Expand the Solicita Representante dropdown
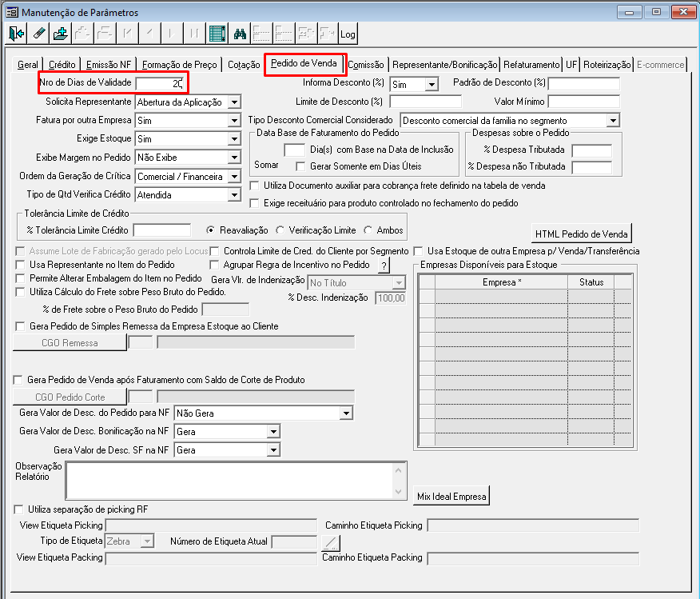Image resolution: width=700 pixels, height=599 pixels. click(234, 102)
